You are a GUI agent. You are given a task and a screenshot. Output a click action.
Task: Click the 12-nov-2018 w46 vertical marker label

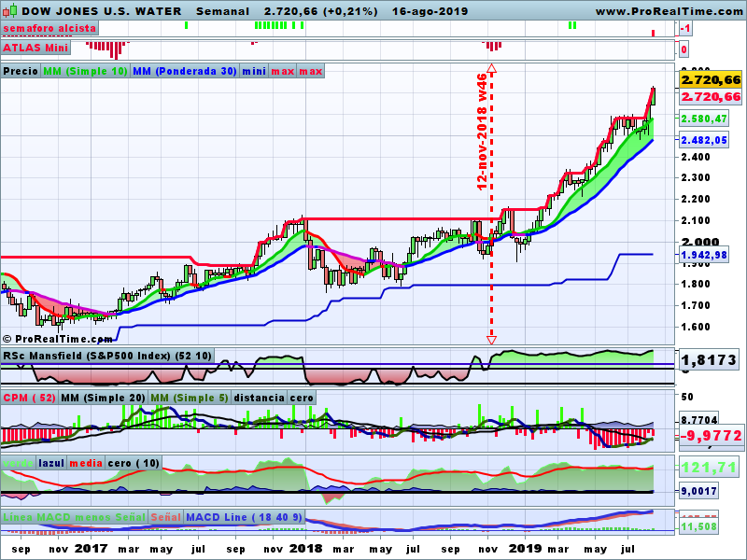click(482, 132)
